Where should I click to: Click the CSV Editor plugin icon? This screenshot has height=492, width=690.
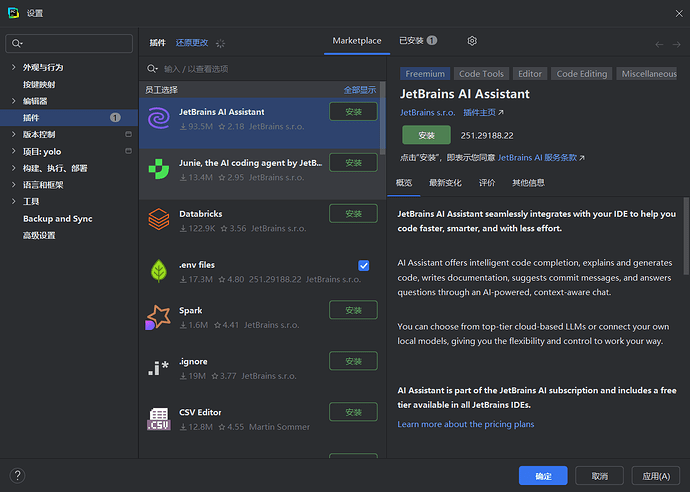click(159, 419)
